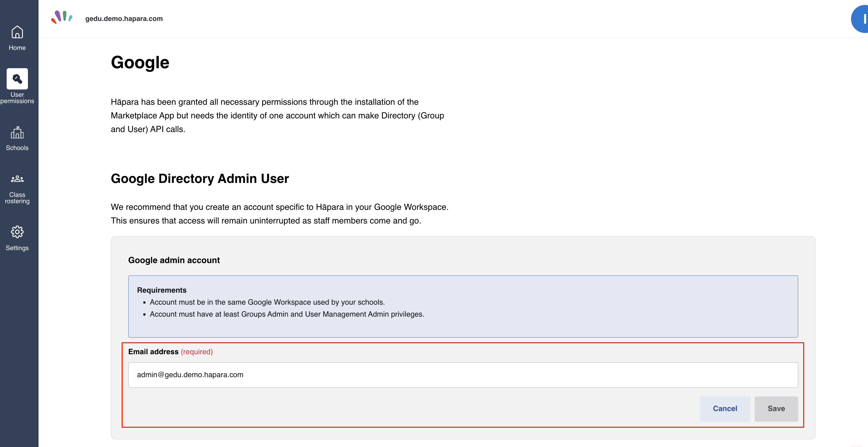Open the Home sidebar icon
Screen dimensions: 868x447
[x=17, y=32]
